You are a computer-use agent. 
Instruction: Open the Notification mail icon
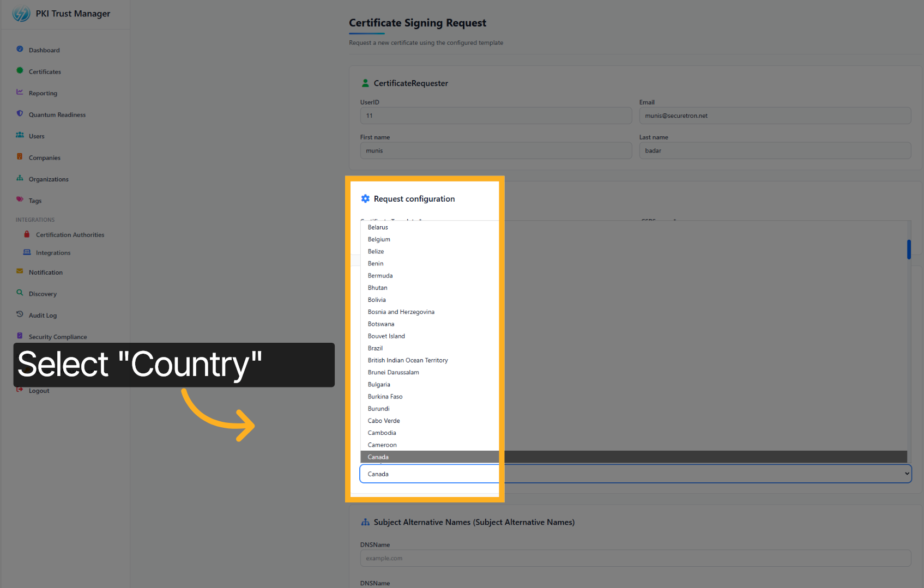20,272
